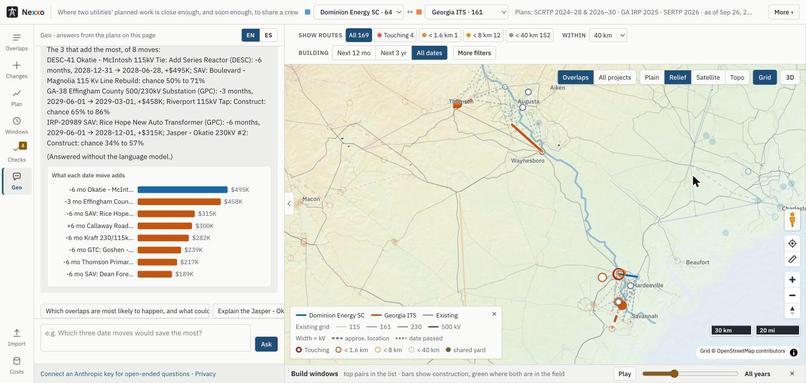Click the locate-me crosshair map button
The width and height of the screenshot is (806, 383).
[x=792, y=244]
